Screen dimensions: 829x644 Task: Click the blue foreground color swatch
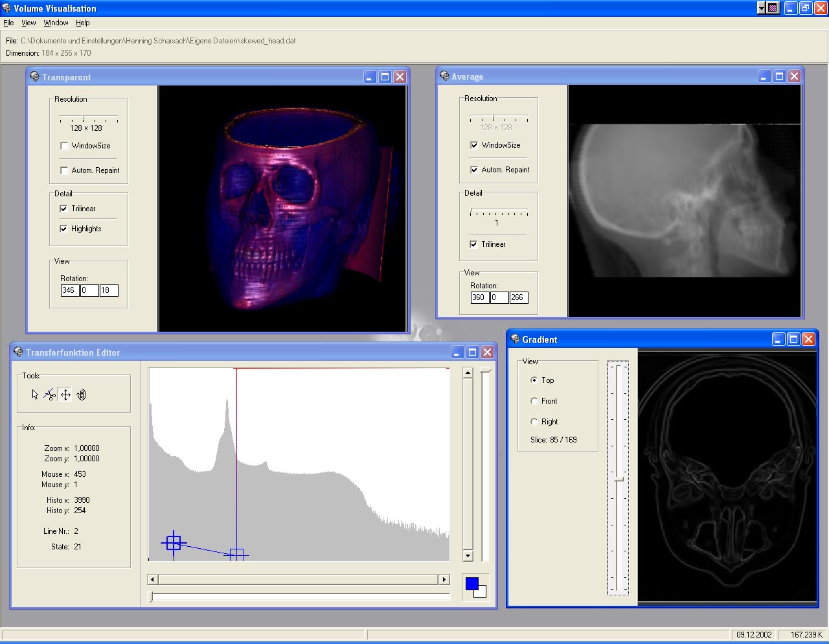tap(471, 583)
